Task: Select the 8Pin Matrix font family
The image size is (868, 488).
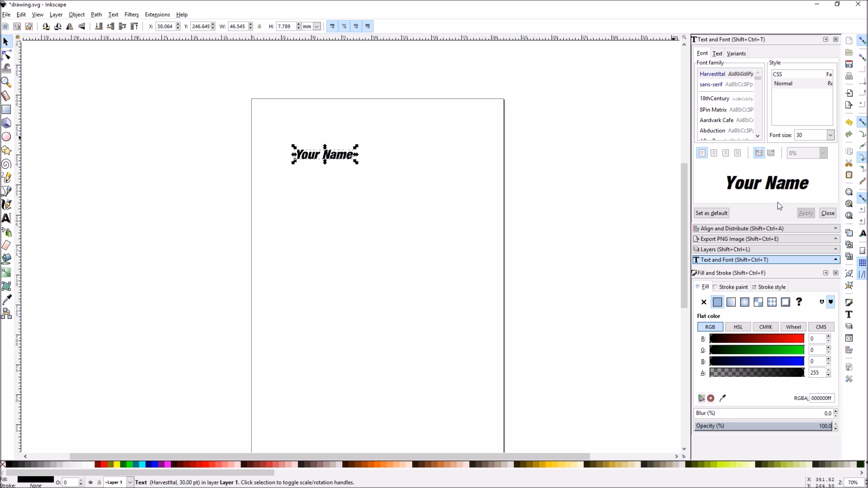Action: point(726,110)
